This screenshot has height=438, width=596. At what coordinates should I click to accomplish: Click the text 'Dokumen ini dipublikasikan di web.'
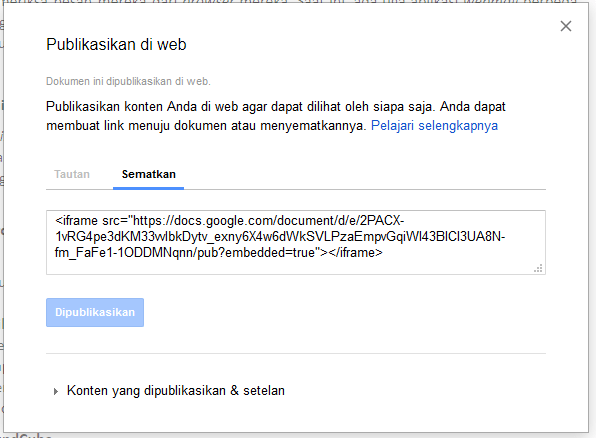128,81
